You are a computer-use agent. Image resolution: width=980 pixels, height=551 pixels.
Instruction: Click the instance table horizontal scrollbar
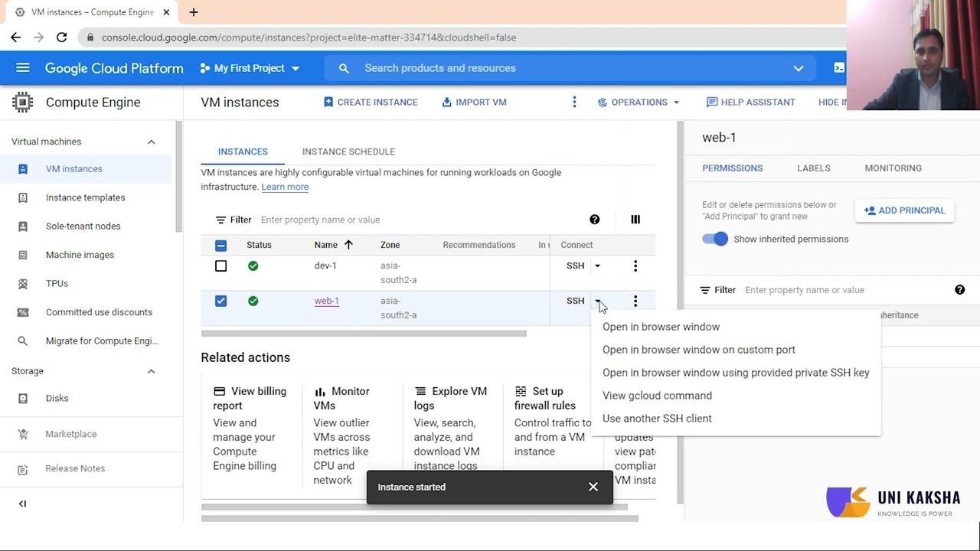coord(364,334)
